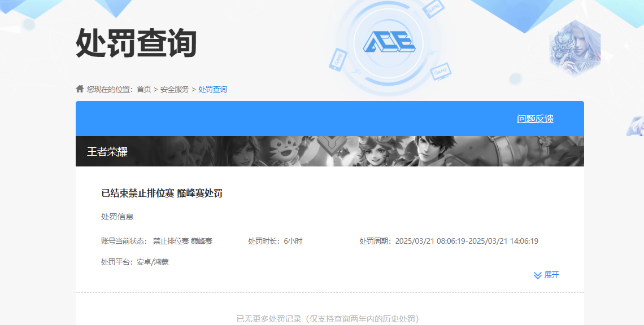
Task: Click the 处罚平台 安卓/鸿蒙 text
Action: click(x=134, y=262)
